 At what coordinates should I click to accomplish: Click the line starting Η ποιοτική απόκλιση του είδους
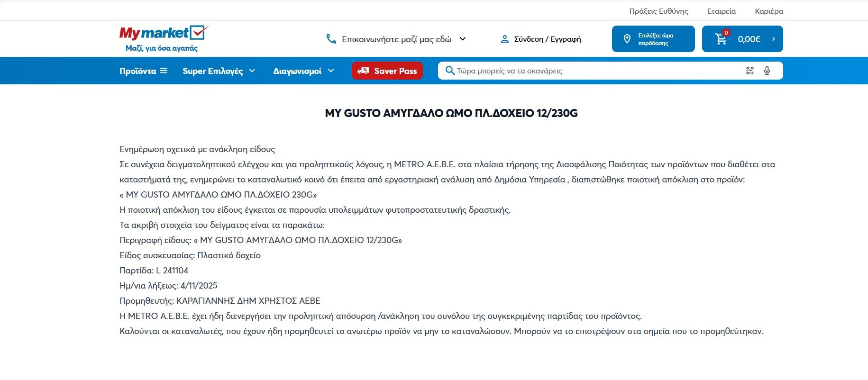(315, 210)
